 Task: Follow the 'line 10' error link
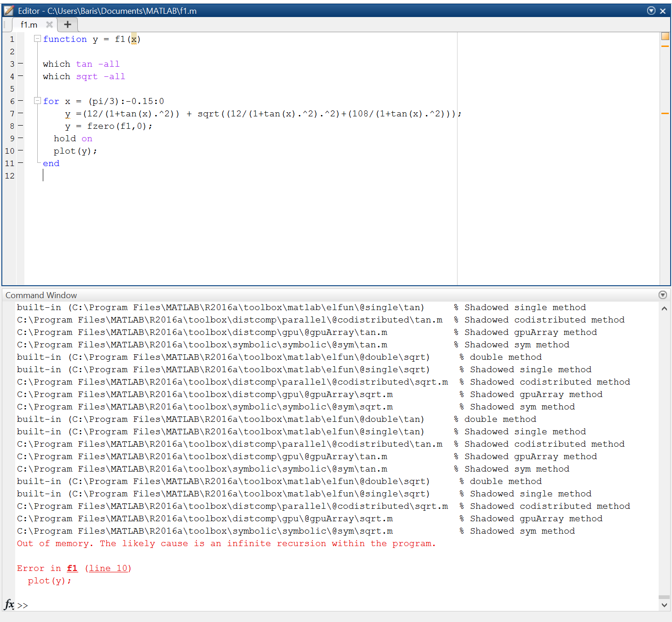[x=108, y=568]
